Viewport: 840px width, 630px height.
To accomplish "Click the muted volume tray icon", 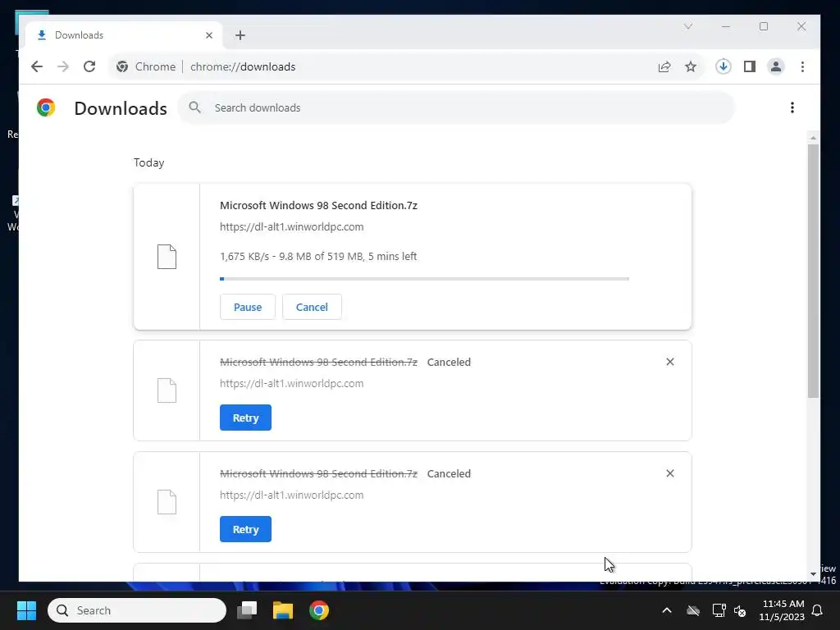I will [x=740, y=610].
